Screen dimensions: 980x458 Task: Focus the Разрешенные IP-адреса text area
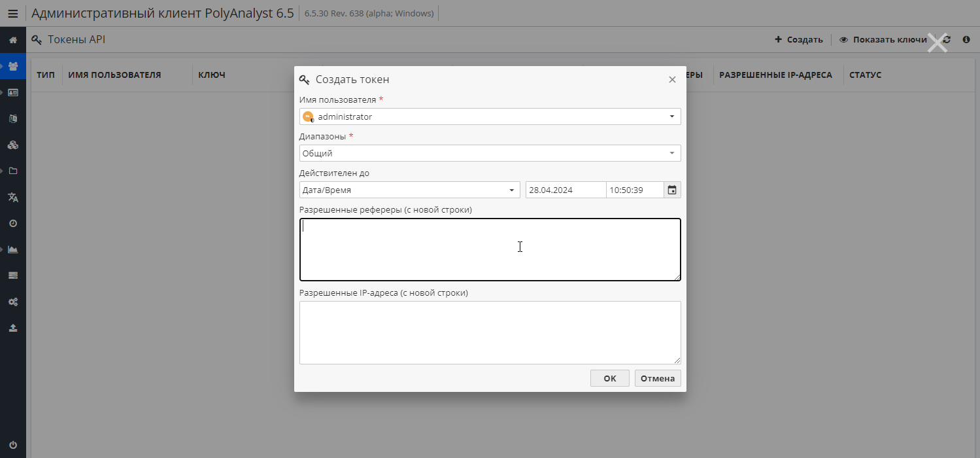490,332
